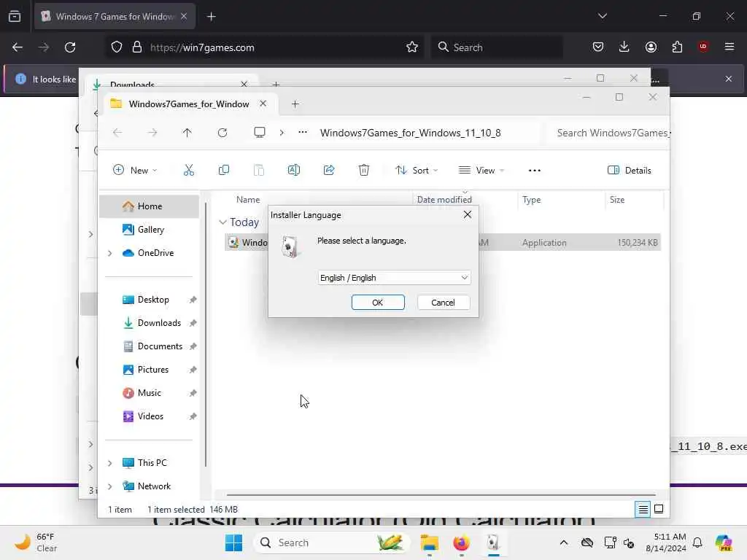The image size is (747, 560).
Task: Select the Windows 7 Games Firefox tab
Action: [x=115, y=17]
